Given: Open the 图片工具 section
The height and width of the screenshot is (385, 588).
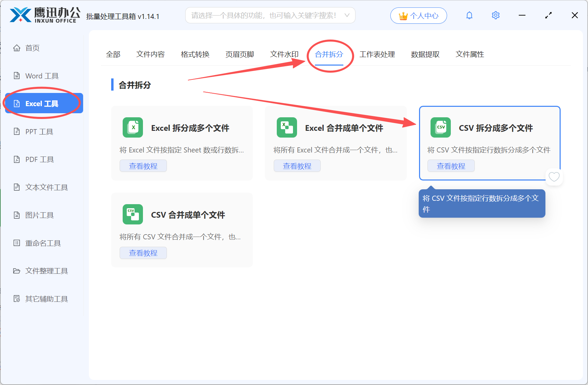Looking at the screenshot, I should tap(39, 215).
